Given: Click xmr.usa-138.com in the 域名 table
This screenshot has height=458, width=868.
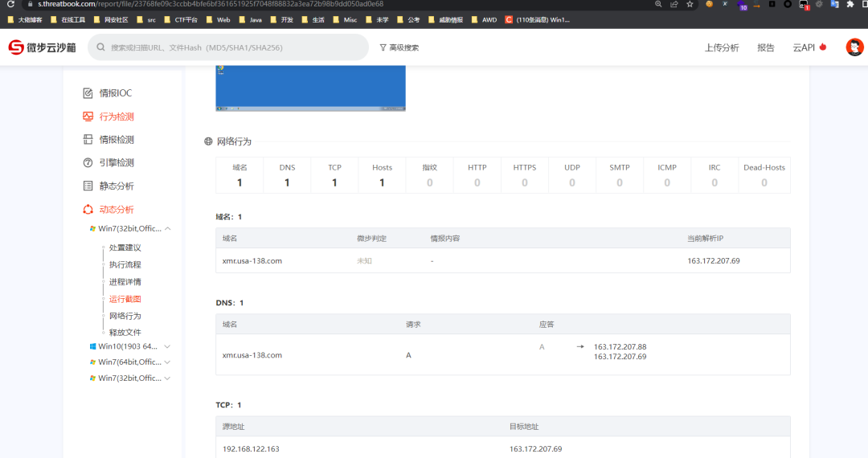Looking at the screenshot, I should tap(252, 260).
